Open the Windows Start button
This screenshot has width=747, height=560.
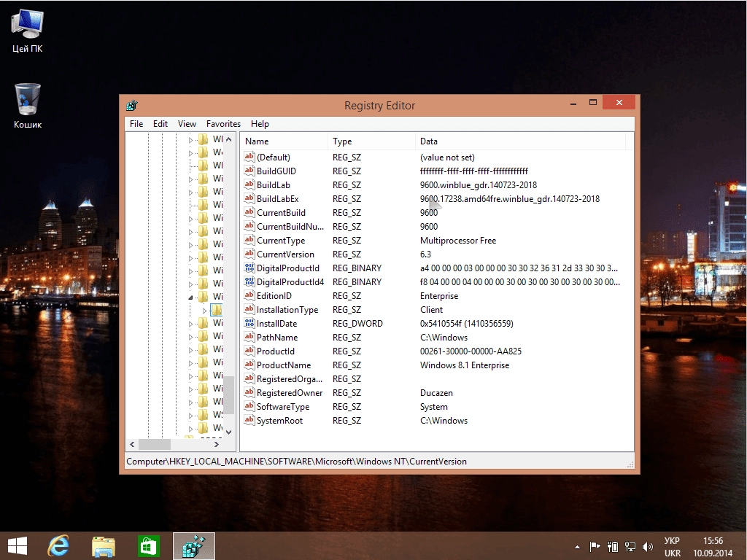[18, 545]
